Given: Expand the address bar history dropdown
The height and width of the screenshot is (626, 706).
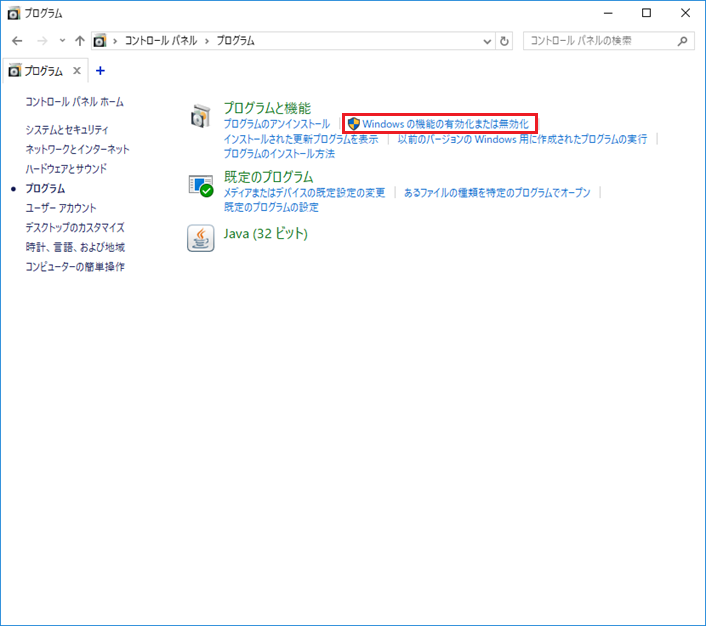Looking at the screenshot, I should (x=487, y=41).
